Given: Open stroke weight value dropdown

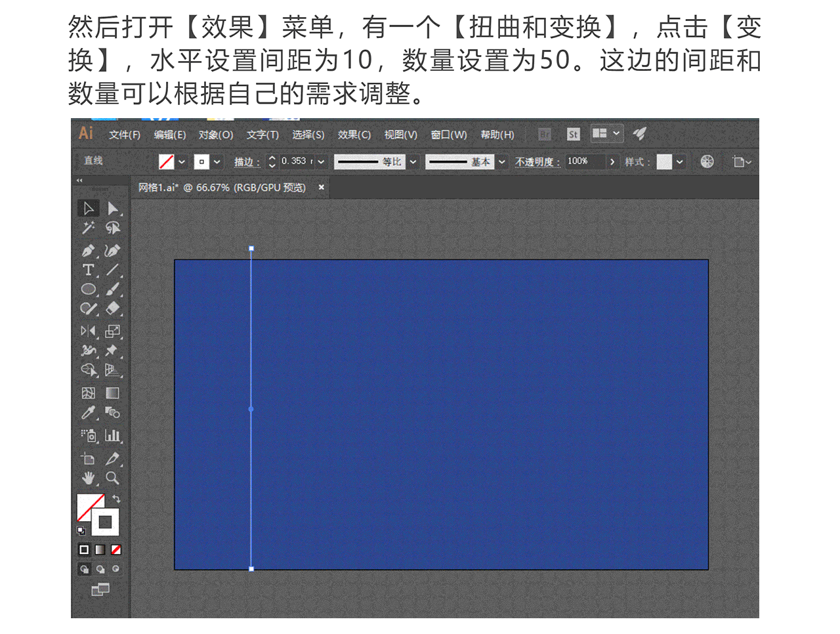Looking at the screenshot, I should (x=321, y=161).
